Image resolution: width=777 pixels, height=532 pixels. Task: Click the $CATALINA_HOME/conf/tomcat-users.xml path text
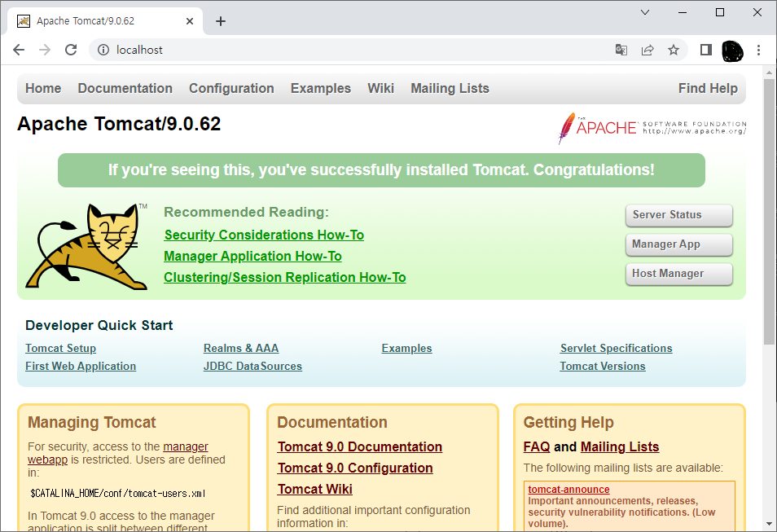tap(117, 494)
